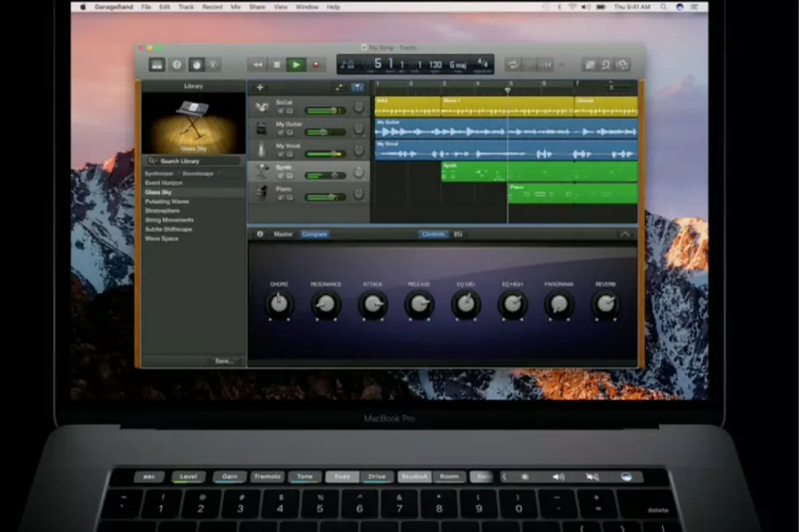This screenshot has width=799, height=532.
Task: Mute the Synth track
Action: point(280,176)
